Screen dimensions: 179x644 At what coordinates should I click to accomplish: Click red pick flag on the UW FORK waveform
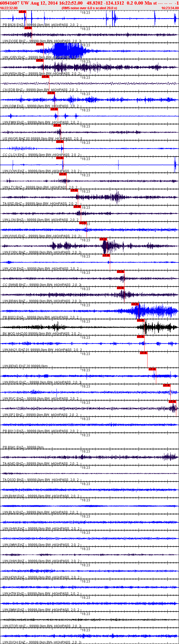[x=103, y=239]
